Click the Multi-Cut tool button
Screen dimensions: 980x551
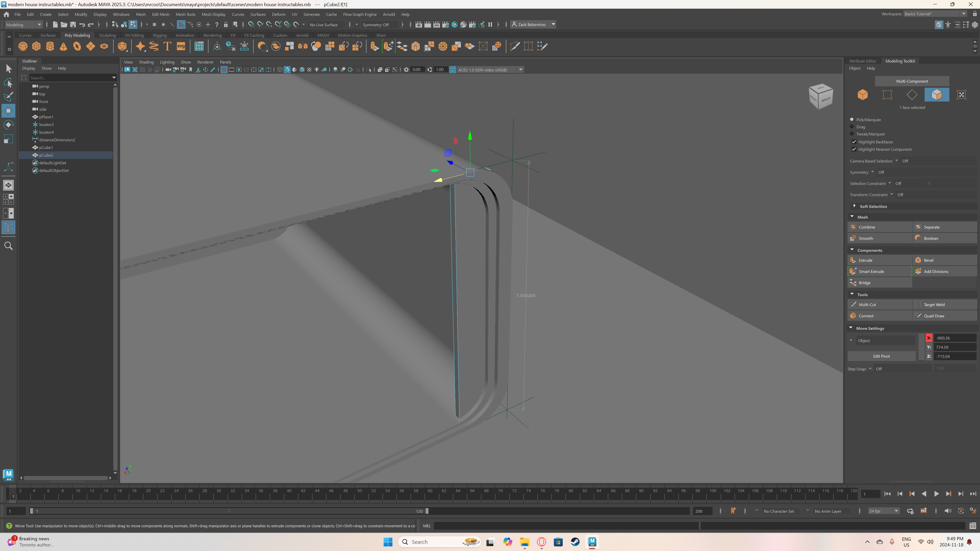[x=879, y=305]
